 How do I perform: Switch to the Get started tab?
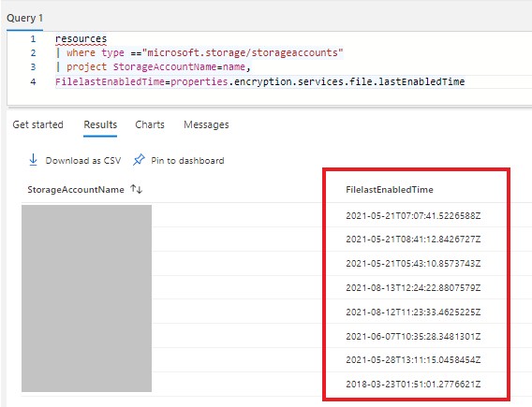pyautogui.click(x=38, y=124)
